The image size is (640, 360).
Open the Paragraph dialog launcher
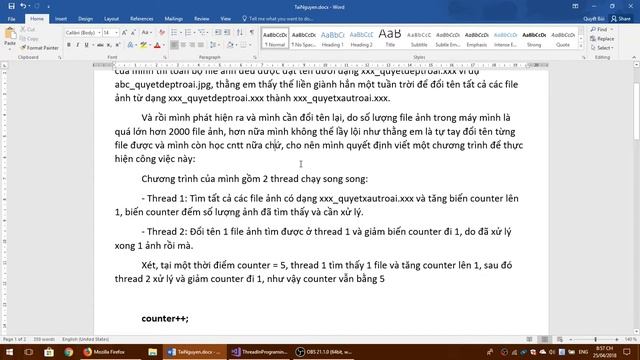pos(255,58)
